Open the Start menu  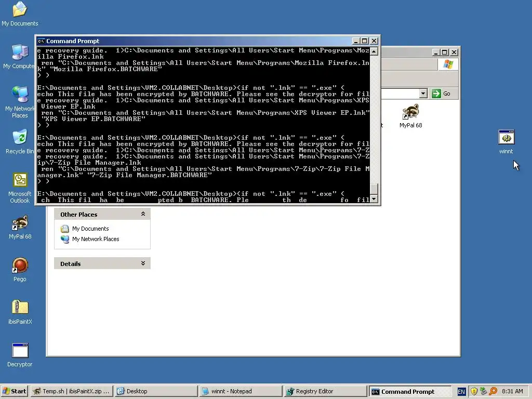point(15,391)
